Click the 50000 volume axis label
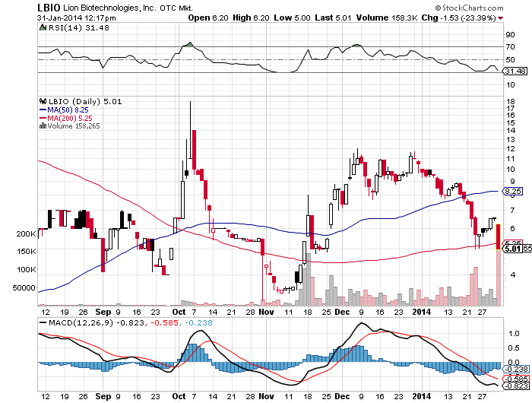This screenshot has height=403, width=532. click(24, 288)
